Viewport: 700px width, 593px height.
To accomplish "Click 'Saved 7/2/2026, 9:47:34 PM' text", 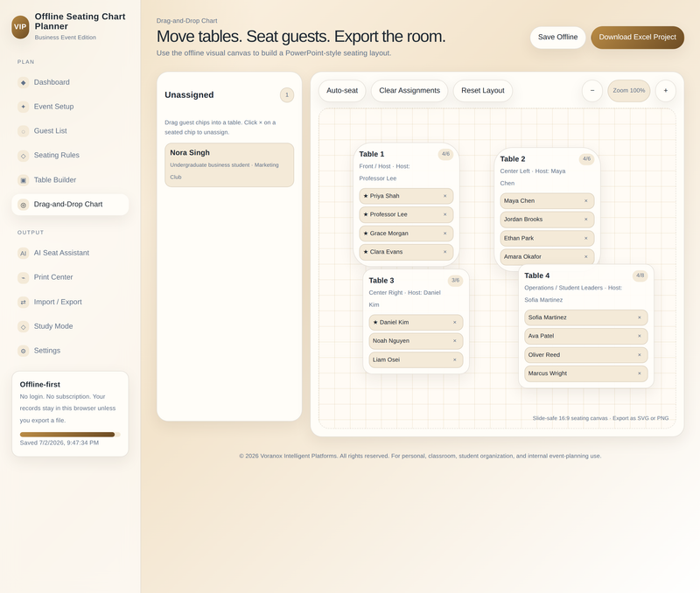I will (59, 443).
